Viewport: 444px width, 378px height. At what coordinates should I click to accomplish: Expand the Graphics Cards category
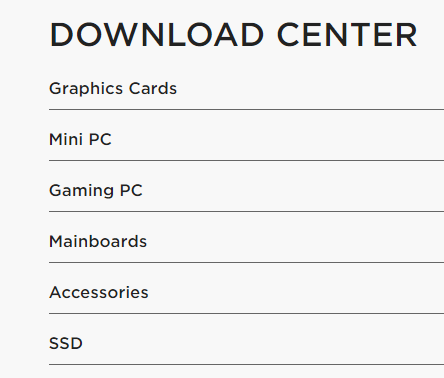point(246,89)
